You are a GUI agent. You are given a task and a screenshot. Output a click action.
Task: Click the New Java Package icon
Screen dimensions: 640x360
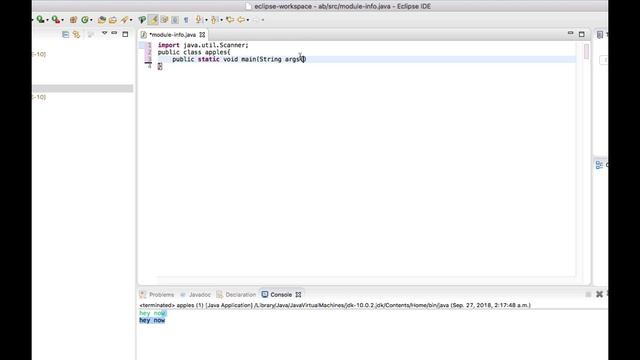click(x=73, y=20)
